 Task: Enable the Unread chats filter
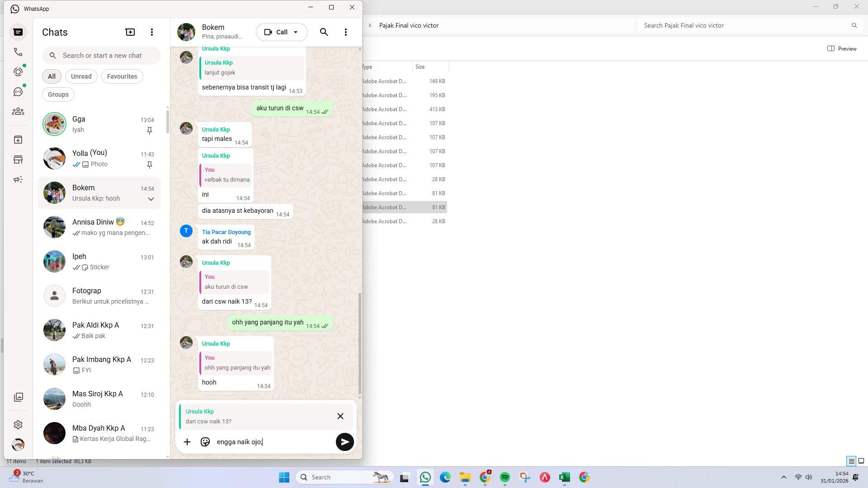[81, 76]
